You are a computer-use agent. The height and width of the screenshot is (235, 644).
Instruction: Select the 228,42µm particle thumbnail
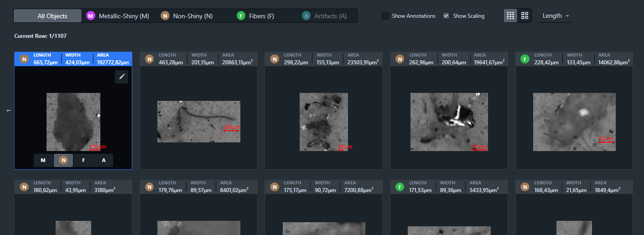[575, 122]
